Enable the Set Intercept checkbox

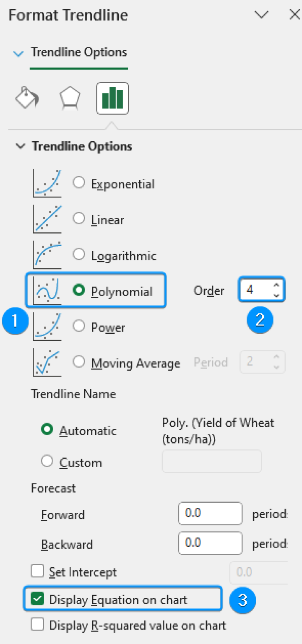point(37,571)
